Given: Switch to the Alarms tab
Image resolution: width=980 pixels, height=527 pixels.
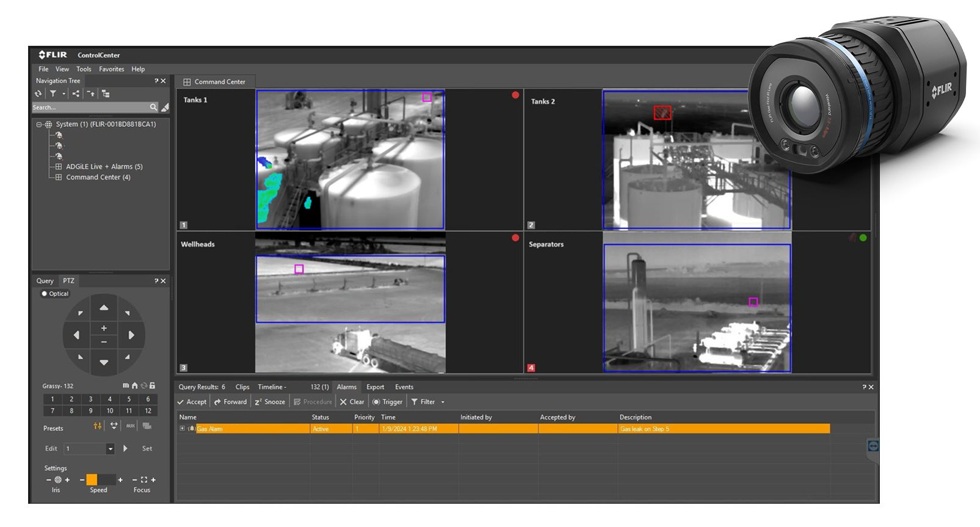Looking at the screenshot, I should point(347,387).
